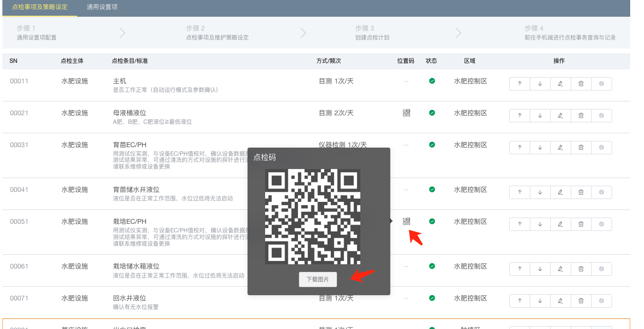
Task: Click 水肥设施 in row 00031
Action: (x=75, y=145)
